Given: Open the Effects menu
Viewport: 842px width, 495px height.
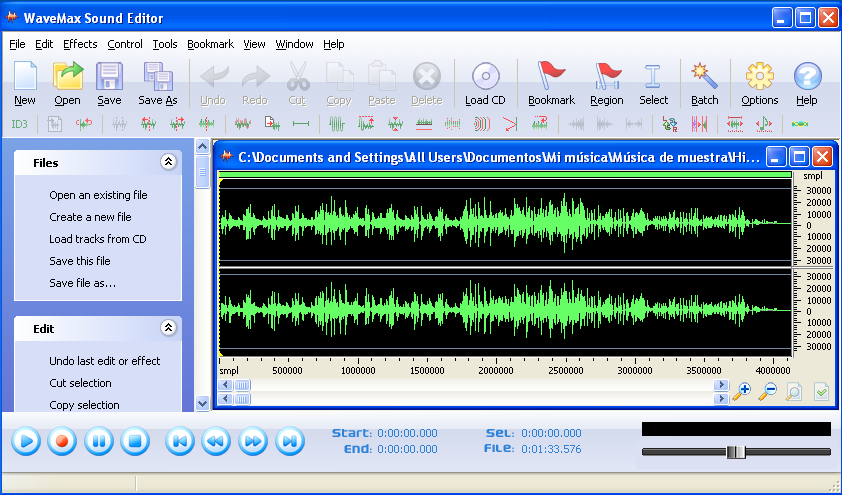Looking at the screenshot, I should pos(80,44).
